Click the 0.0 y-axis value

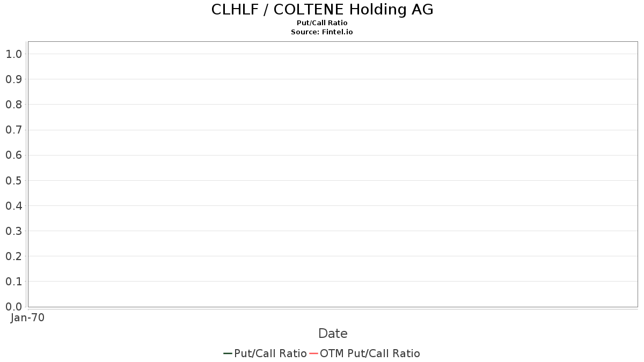[x=13, y=307]
